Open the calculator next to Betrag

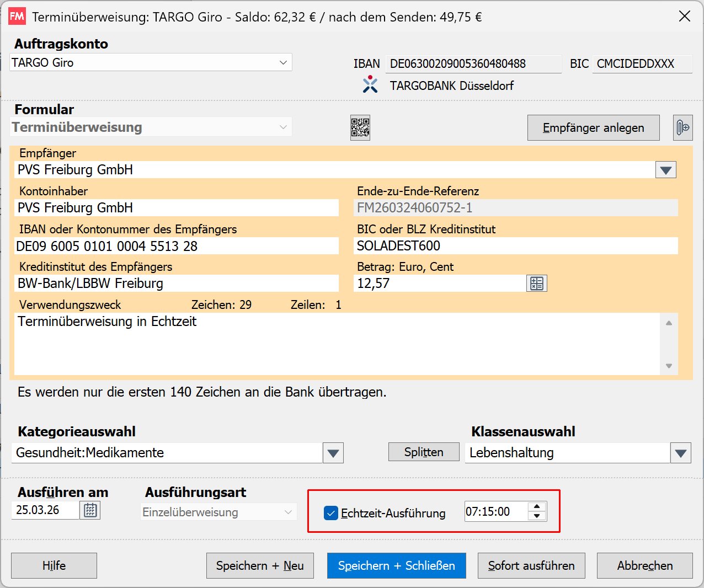537,284
